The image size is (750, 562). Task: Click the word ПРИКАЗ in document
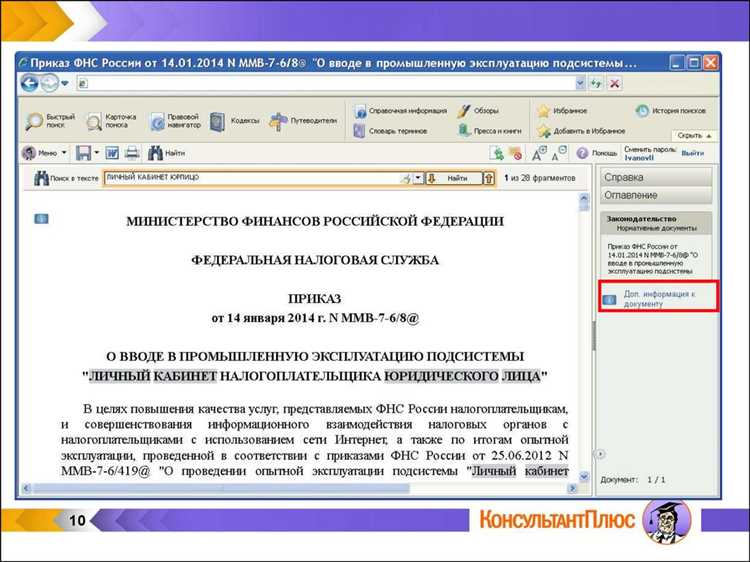[x=314, y=299]
